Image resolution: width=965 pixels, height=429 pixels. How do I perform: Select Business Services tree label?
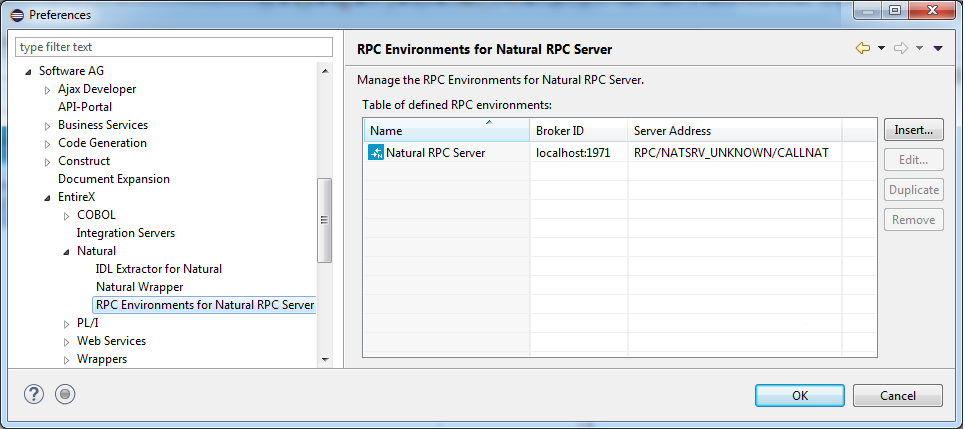pos(103,125)
